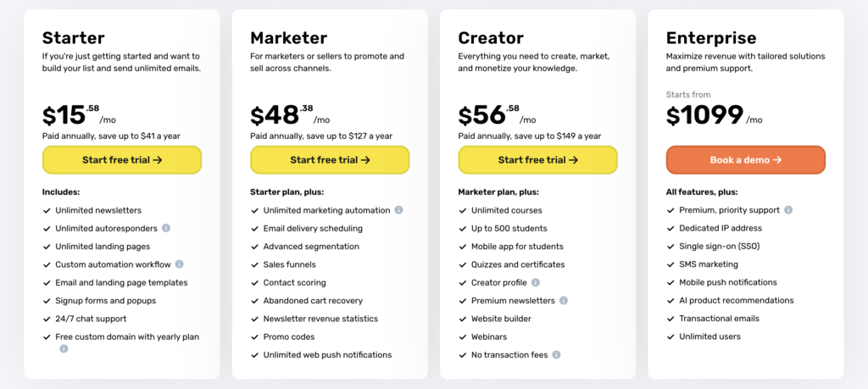Start free trial for the Starter plan

[122, 159]
